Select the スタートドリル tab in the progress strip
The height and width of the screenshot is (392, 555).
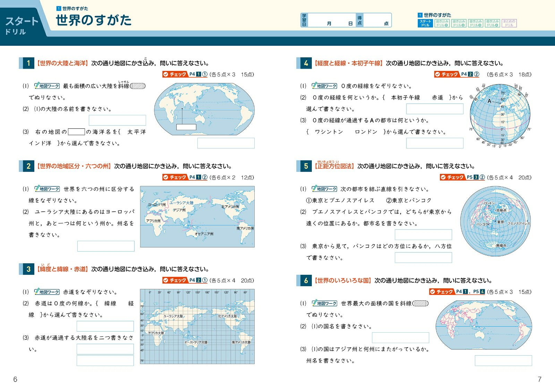pyautogui.click(x=425, y=23)
